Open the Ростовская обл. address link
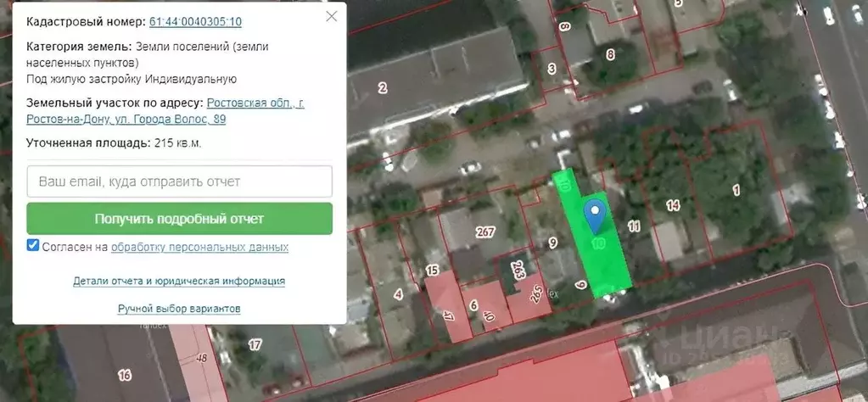This screenshot has height=402, width=868. point(165,110)
